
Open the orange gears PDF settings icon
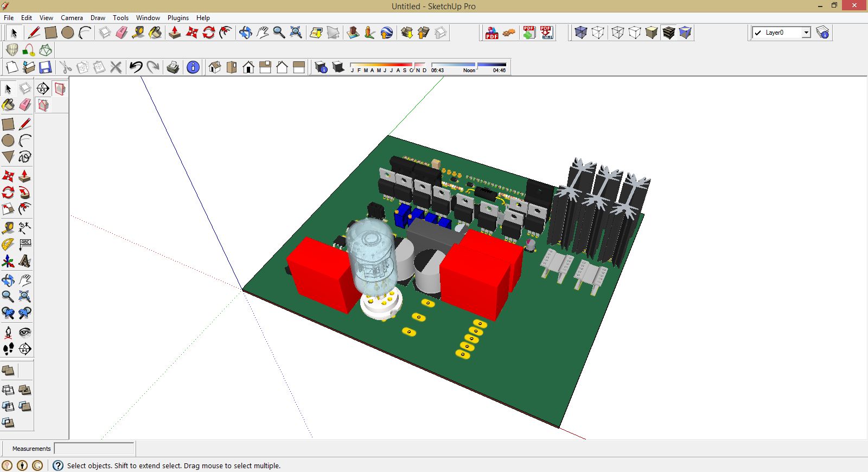(509, 33)
